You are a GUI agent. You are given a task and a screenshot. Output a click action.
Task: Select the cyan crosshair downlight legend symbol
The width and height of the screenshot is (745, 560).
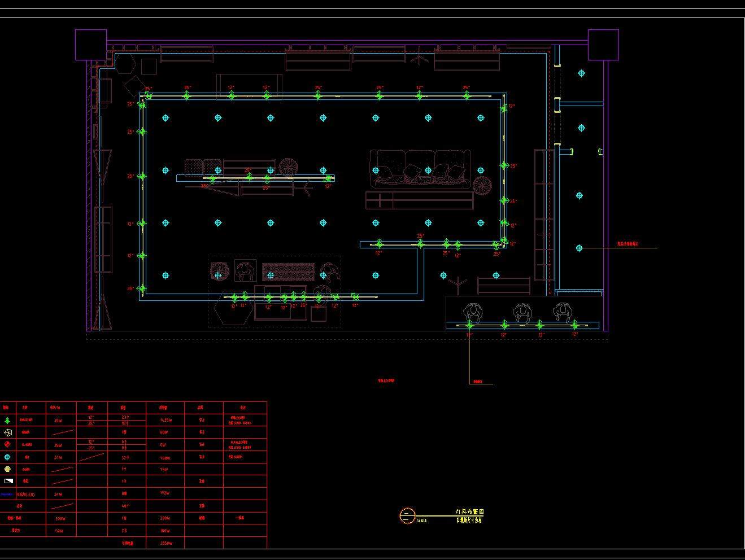coord(8,457)
